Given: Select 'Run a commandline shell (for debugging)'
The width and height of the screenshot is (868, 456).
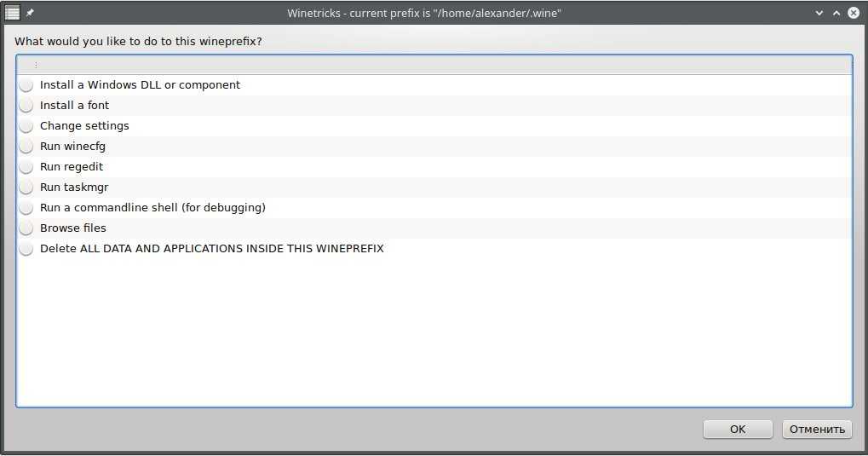Looking at the screenshot, I should 26,208.
